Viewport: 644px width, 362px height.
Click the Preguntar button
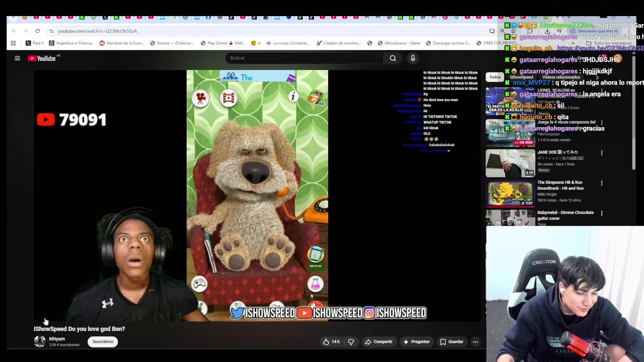point(416,342)
